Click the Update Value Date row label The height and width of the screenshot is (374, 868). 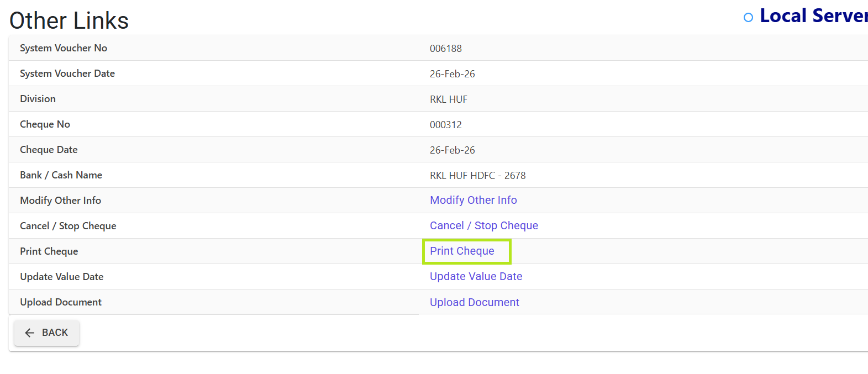62,277
